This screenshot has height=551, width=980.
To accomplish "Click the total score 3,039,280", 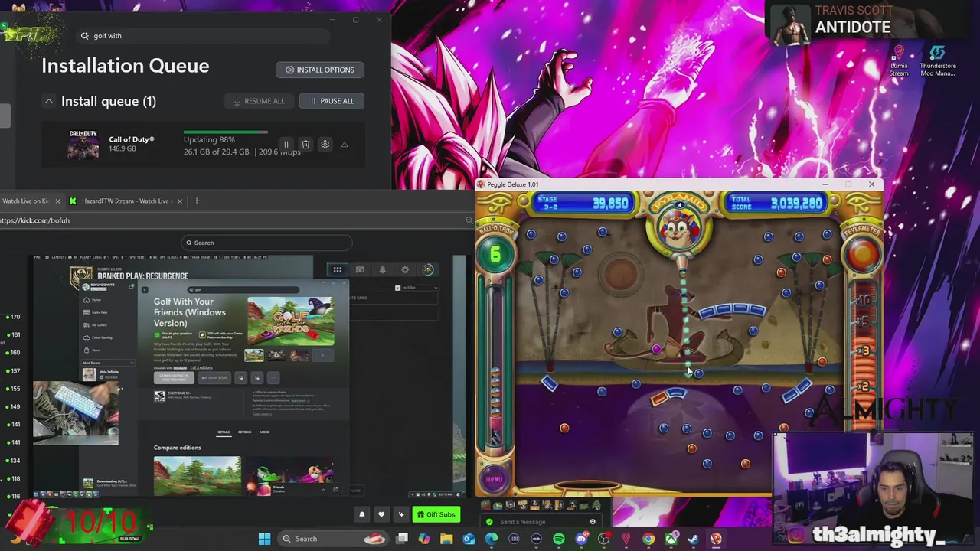I will pyautogui.click(x=796, y=203).
